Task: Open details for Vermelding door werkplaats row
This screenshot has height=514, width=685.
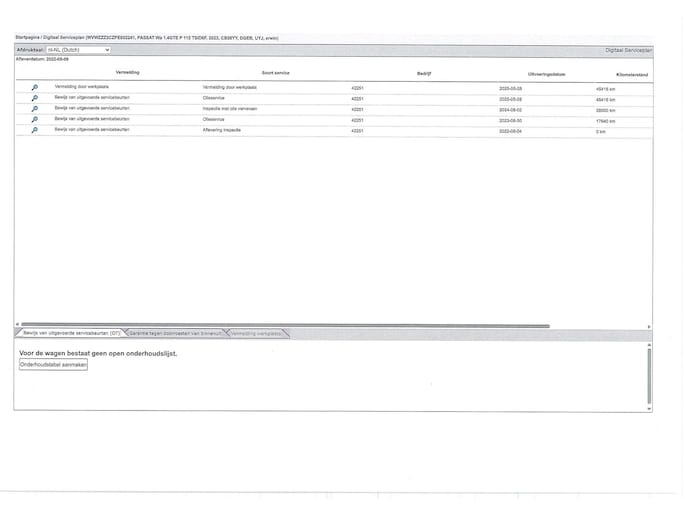Action: [35, 88]
